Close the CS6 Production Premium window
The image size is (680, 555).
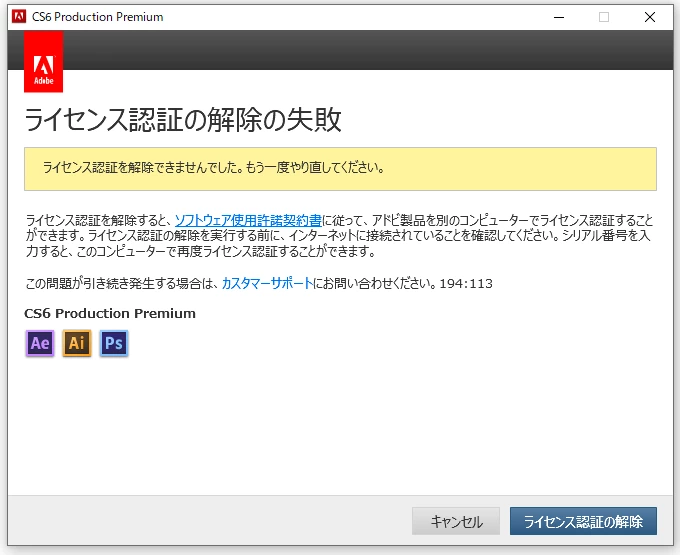650,17
